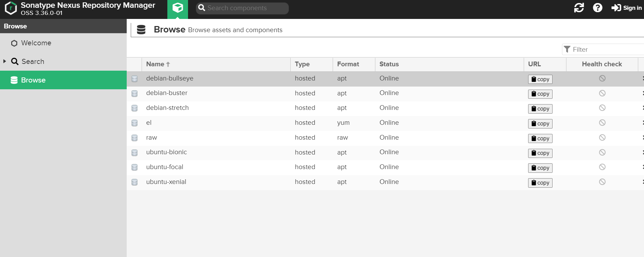Click the Browse cube icon in header

coord(178,8)
